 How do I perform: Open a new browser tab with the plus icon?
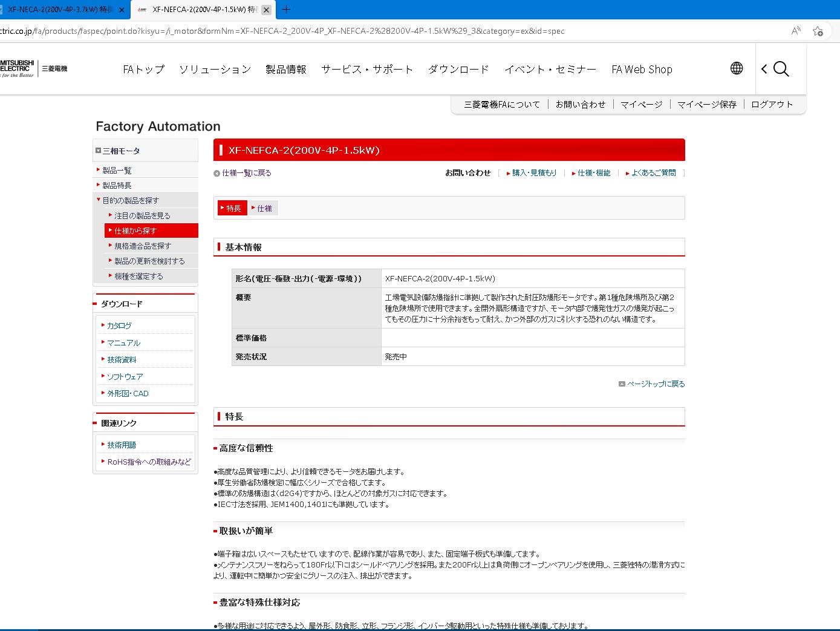coord(287,9)
